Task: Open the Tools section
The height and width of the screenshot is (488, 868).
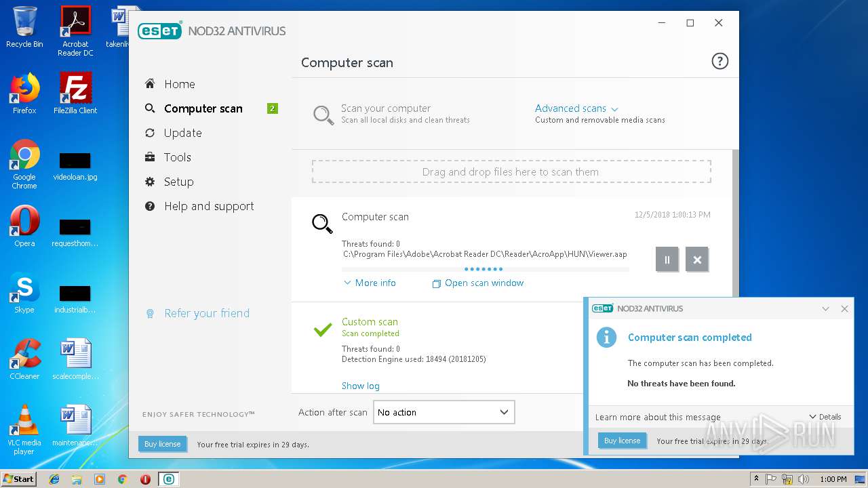Action: coord(178,157)
